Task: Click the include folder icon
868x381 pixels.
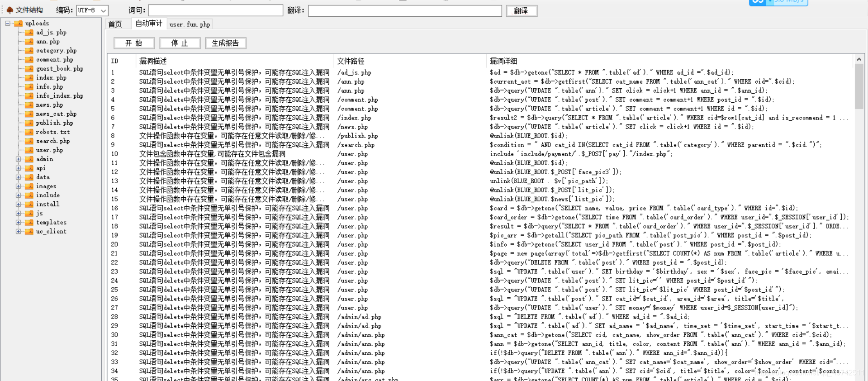Action: coord(29,195)
